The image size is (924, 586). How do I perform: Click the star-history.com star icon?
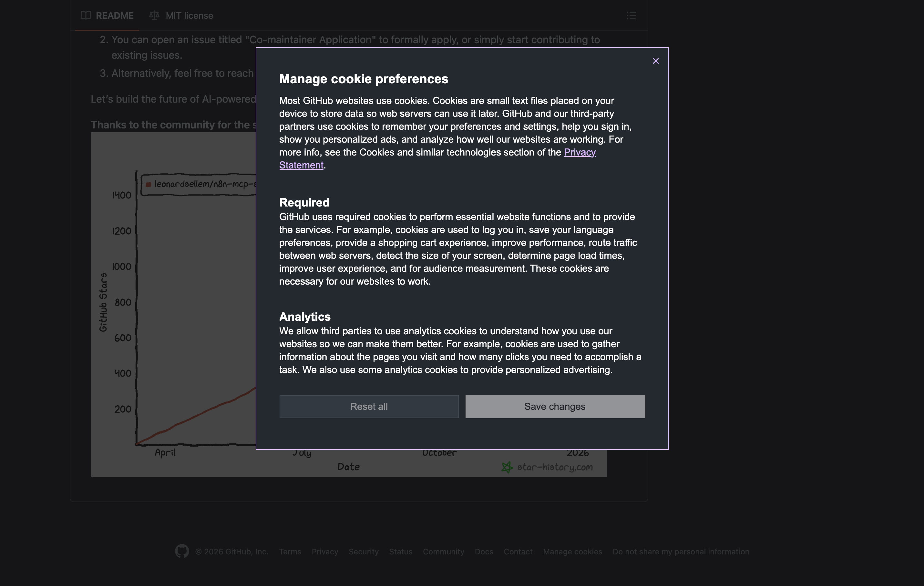click(x=507, y=467)
